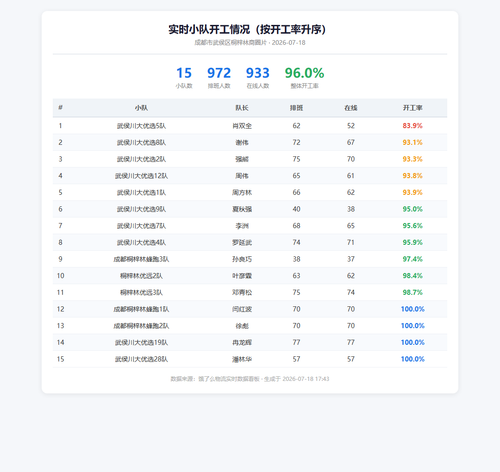Click team leader 冉龙辉
The height and width of the screenshot is (472, 500).
click(242, 342)
